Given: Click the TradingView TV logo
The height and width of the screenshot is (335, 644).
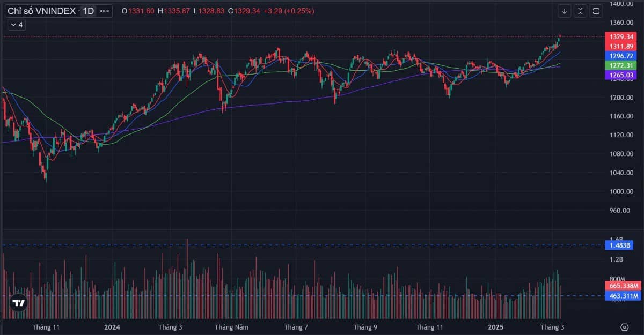Looking at the screenshot, I should 19,303.
